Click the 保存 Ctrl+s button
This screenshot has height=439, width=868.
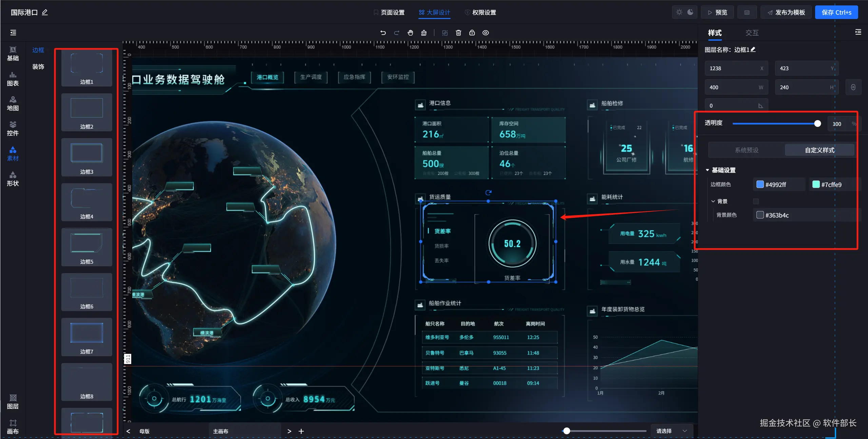(x=836, y=13)
